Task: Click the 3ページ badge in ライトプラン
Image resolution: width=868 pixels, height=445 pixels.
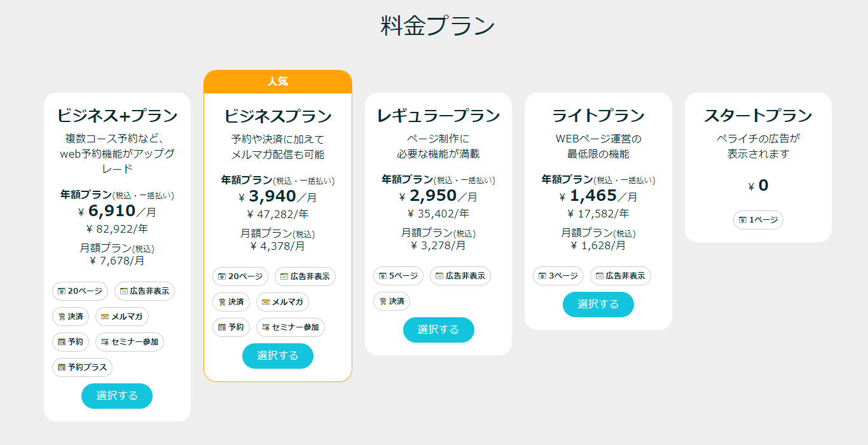Action: pos(558,276)
